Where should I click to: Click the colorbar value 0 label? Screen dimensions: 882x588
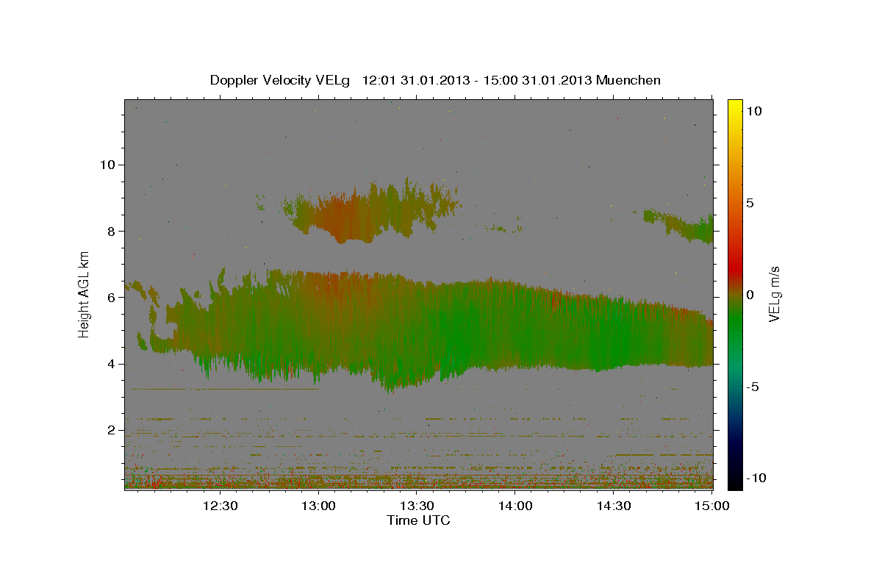pos(750,295)
